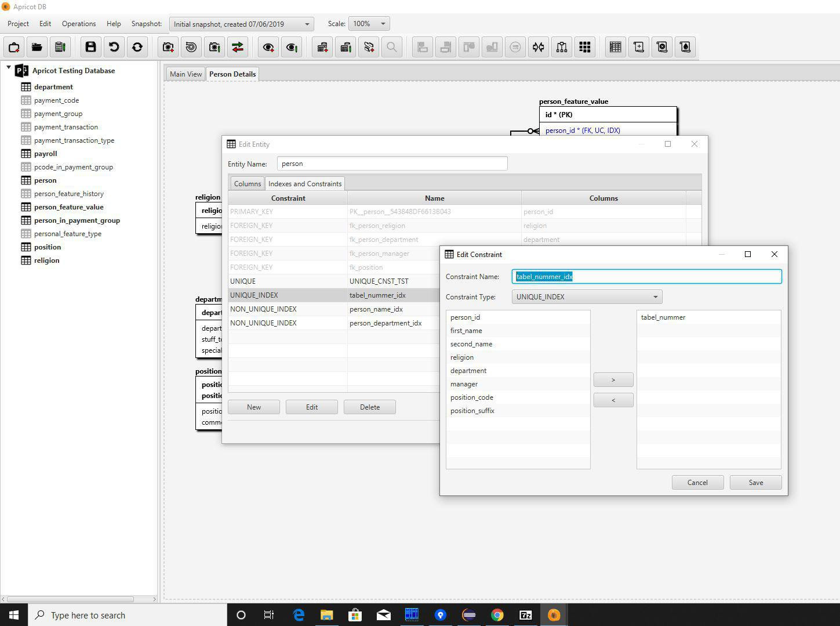The image size is (840, 626).
Task: Select the UNIQUE_CNST_TST constraint row
Action: (333, 281)
